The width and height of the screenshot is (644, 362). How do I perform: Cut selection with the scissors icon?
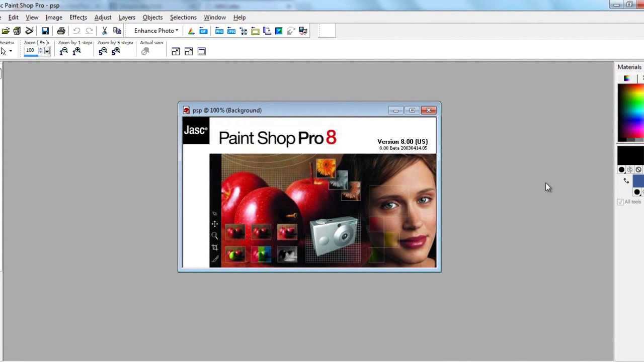click(105, 31)
